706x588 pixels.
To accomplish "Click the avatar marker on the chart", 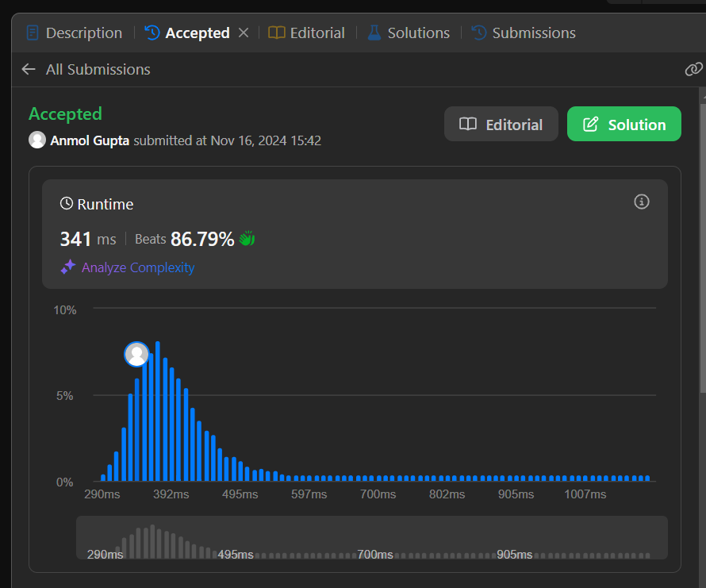I will 136,354.
